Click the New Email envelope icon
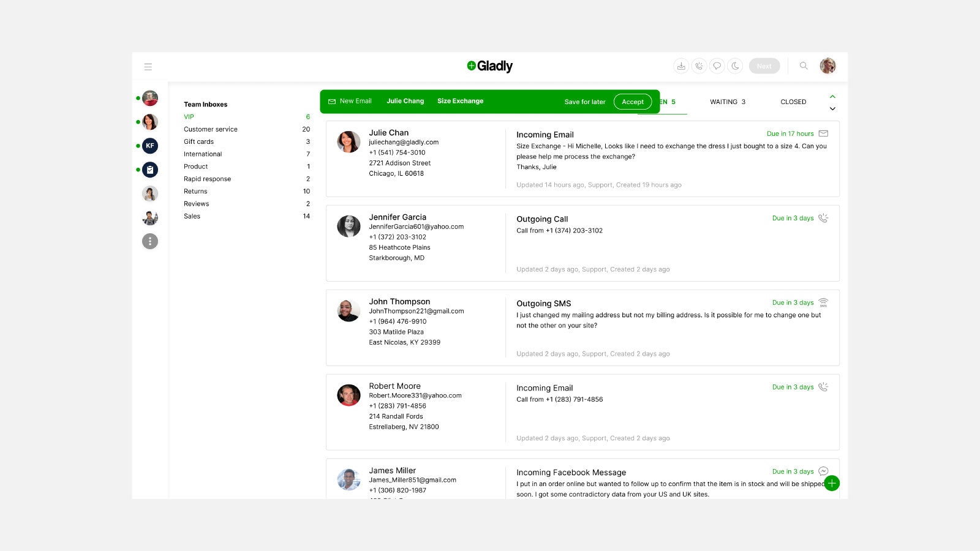The width and height of the screenshot is (980, 551). 331,101
